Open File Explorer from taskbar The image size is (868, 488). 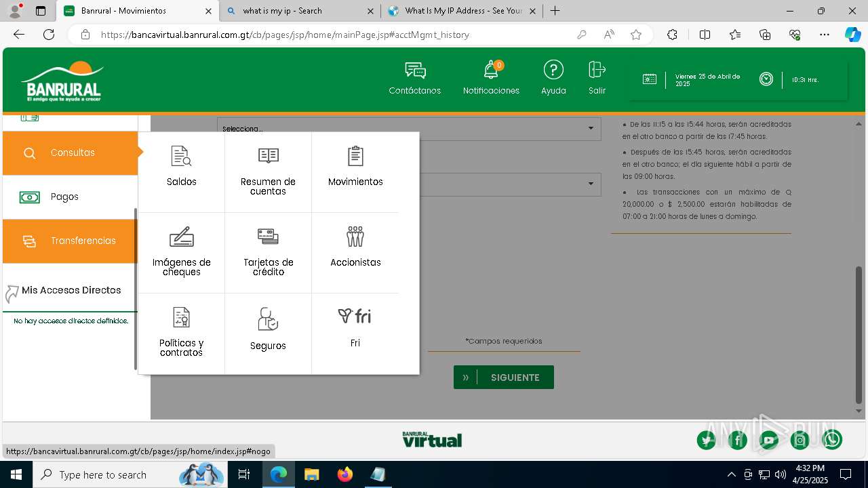pyautogui.click(x=311, y=474)
